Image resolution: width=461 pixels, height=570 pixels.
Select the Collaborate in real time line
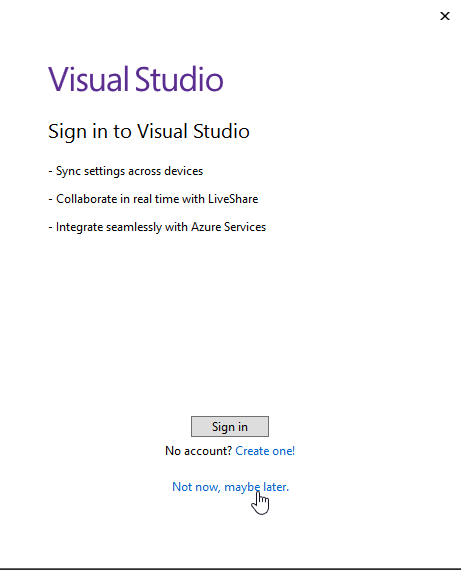click(x=153, y=199)
